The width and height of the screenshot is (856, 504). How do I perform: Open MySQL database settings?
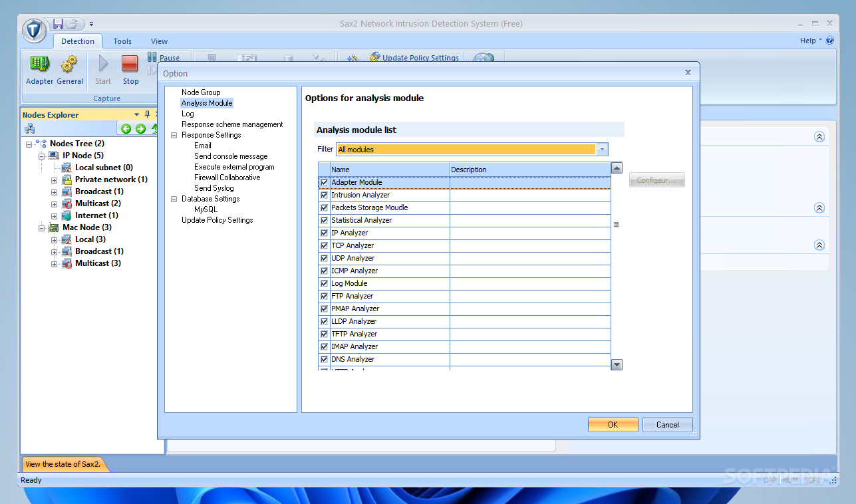tap(206, 209)
